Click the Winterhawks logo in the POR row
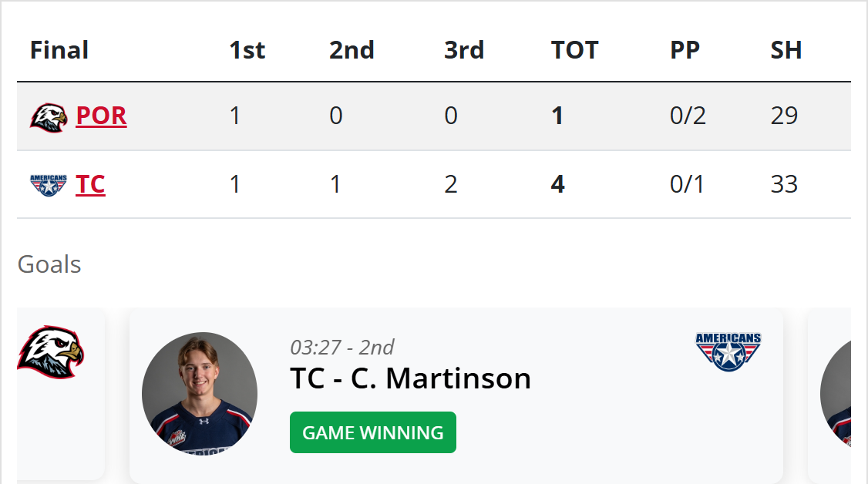The height and width of the screenshot is (484, 868). [x=49, y=117]
